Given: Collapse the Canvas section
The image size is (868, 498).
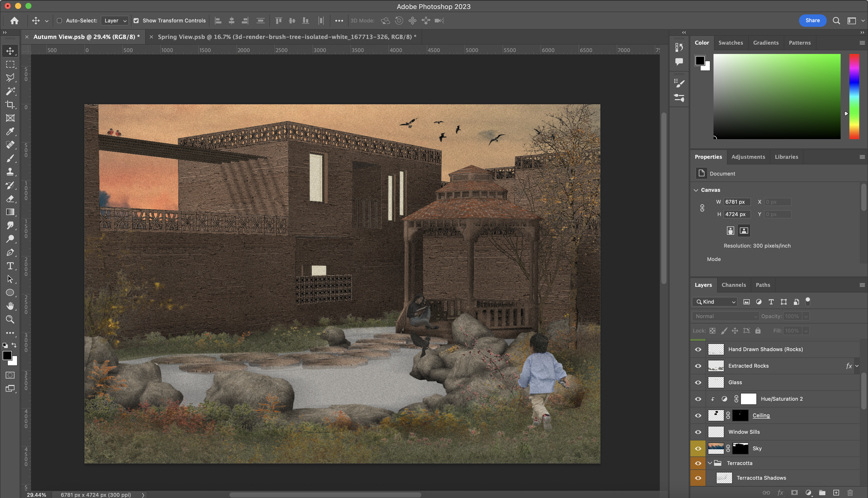Looking at the screenshot, I should 696,190.
